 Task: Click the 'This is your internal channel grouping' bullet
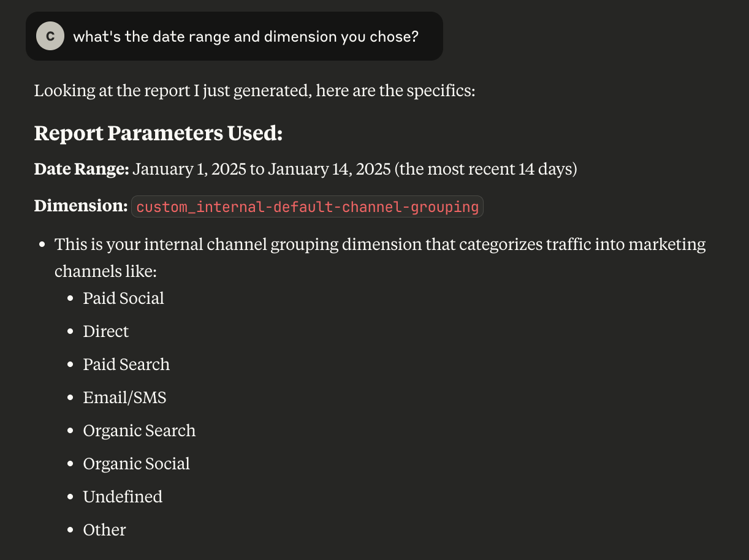click(380, 244)
